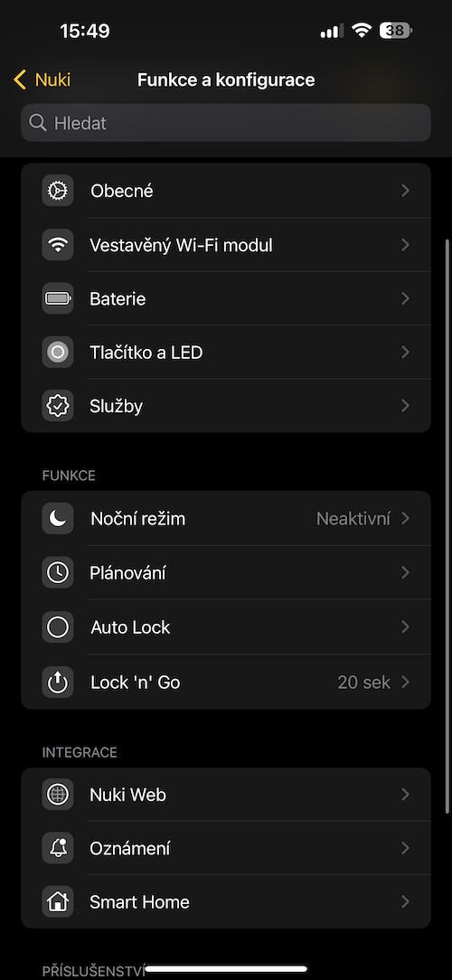Open Noční režim chevron next to Neaktivní
Image resolution: width=452 pixels, height=980 pixels.
(405, 518)
